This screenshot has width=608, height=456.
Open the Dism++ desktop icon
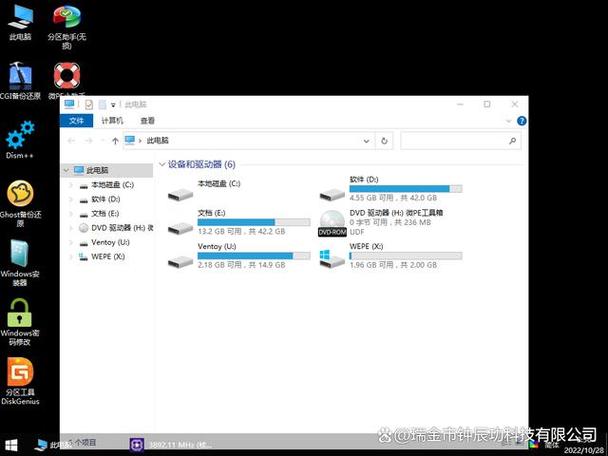pos(19,135)
